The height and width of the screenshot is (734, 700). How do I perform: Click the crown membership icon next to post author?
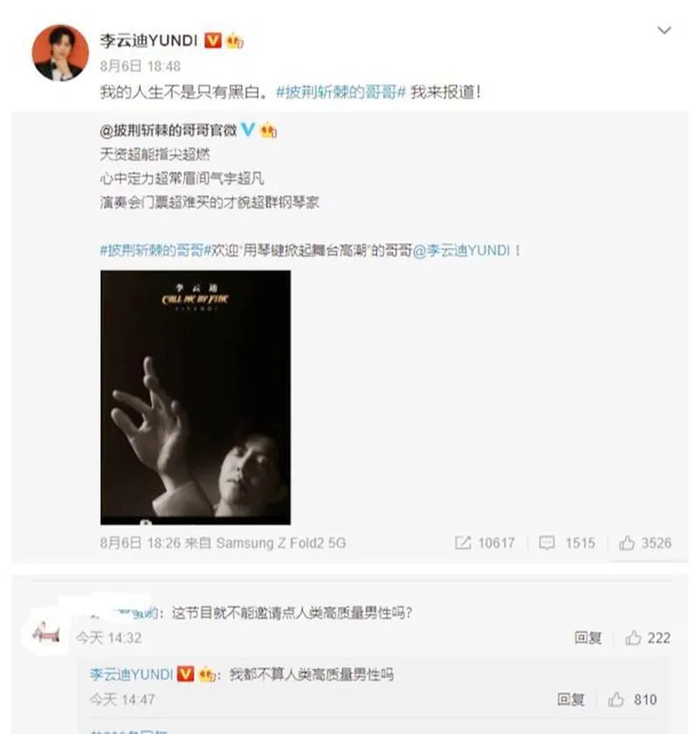[234, 41]
